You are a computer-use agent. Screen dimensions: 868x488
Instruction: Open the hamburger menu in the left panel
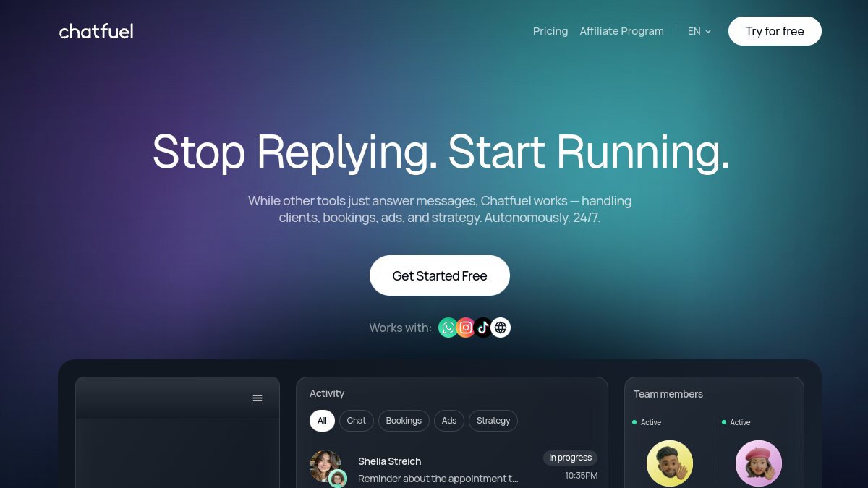tap(258, 398)
